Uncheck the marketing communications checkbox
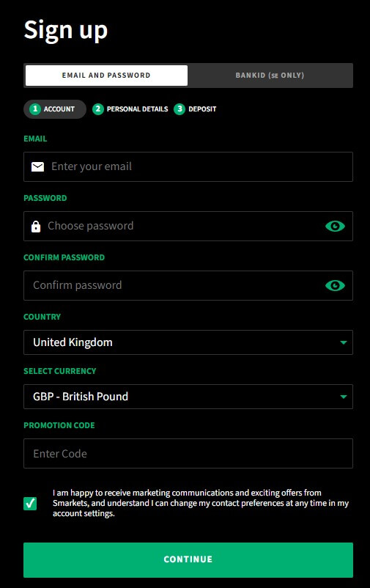This screenshot has width=370, height=588. click(30, 503)
